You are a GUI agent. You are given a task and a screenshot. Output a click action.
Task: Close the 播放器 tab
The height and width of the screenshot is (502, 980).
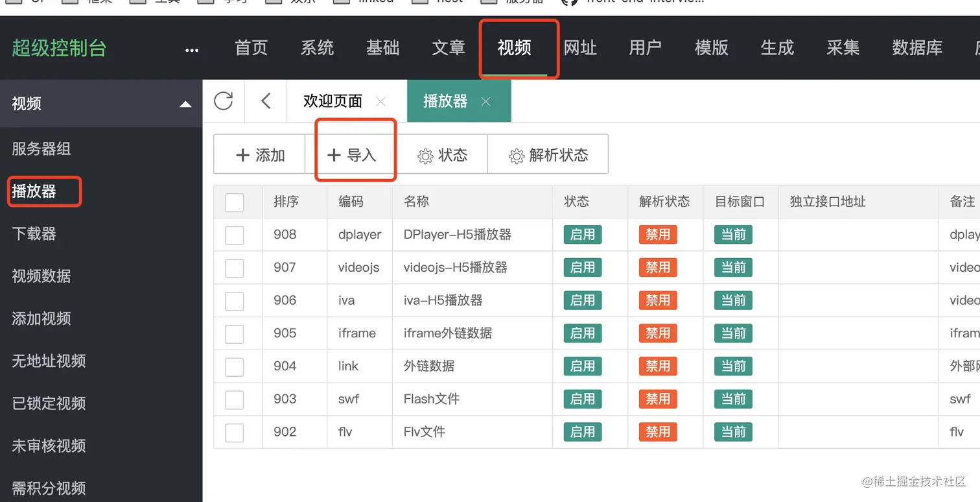(x=485, y=102)
